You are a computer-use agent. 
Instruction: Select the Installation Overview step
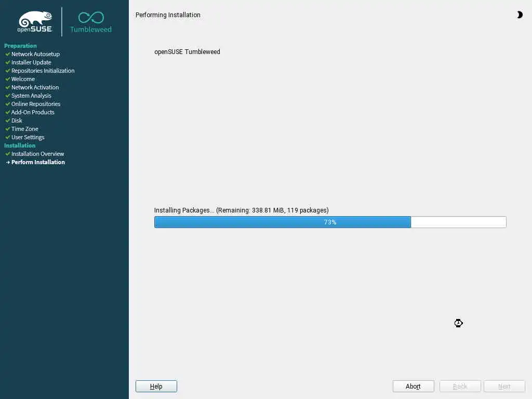[x=37, y=154]
